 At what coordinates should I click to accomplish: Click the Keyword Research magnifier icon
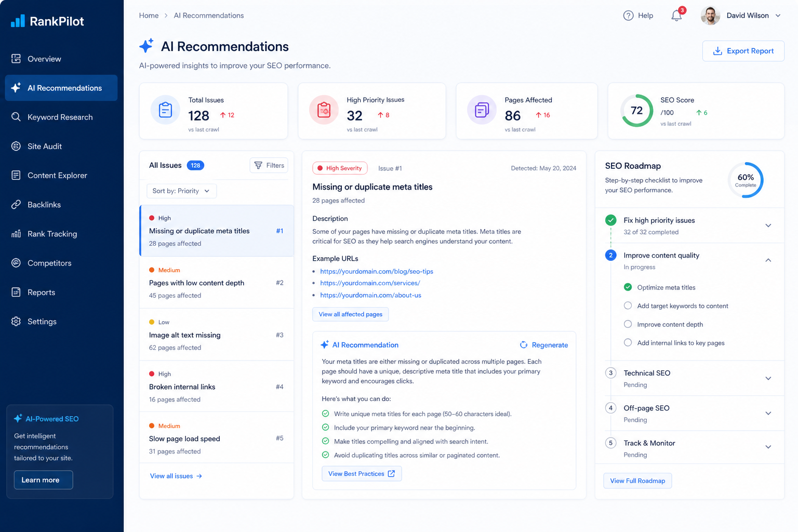click(x=16, y=117)
